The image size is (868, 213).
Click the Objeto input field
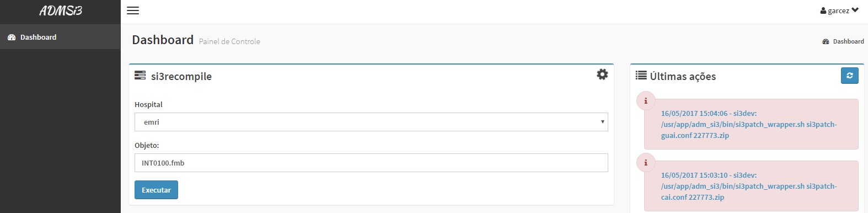click(x=371, y=163)
